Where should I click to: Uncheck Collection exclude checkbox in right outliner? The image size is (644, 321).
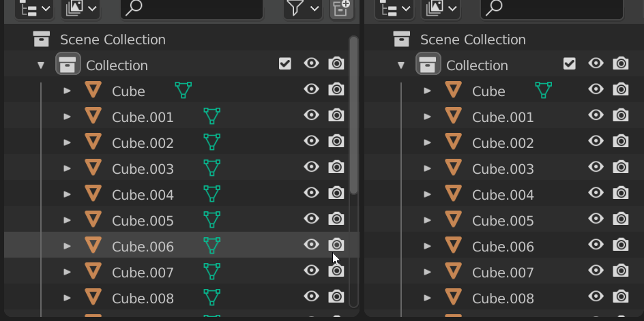[x=569, y=63]
